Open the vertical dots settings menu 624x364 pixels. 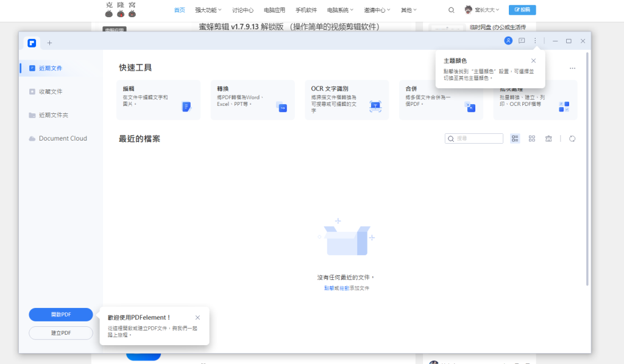(535, 41)
